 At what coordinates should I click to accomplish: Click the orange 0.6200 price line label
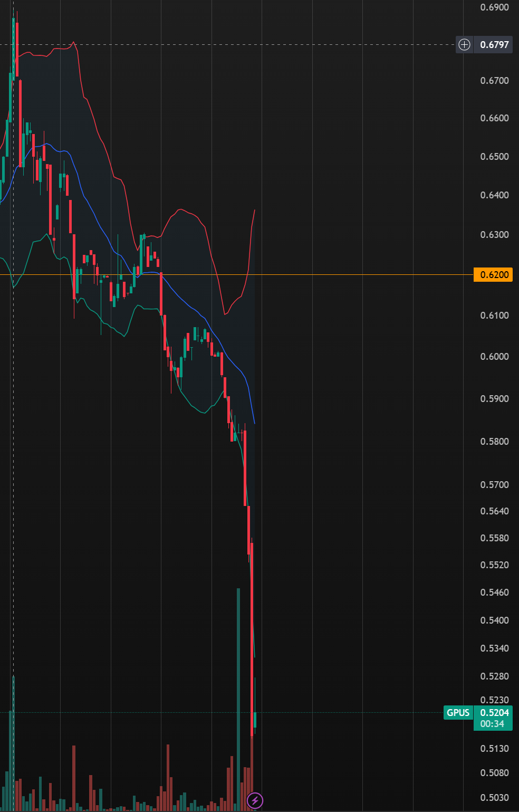coord(493,274)
